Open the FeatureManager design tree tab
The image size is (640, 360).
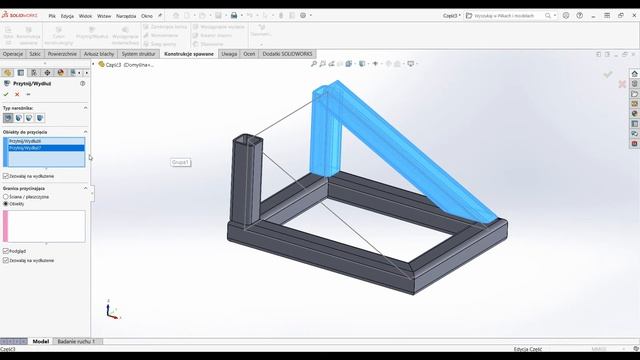[7, 73]
